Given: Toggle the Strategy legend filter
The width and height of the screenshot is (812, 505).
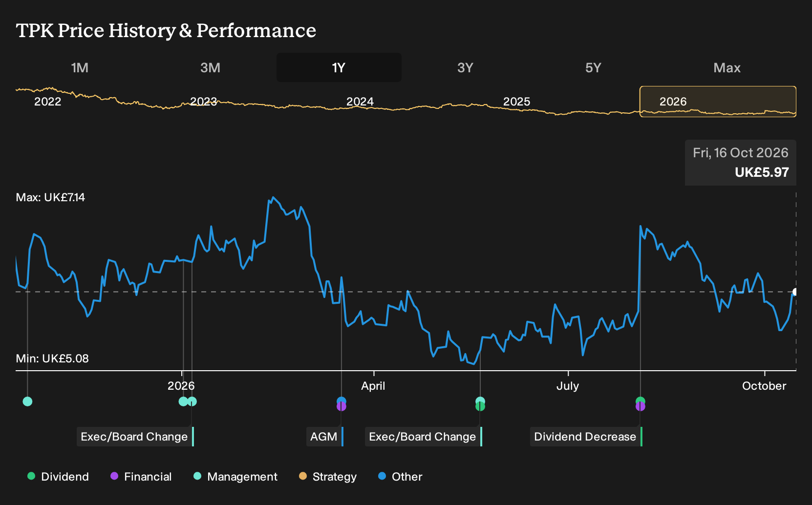Looking at the screenshot, I should pos(328,477).
